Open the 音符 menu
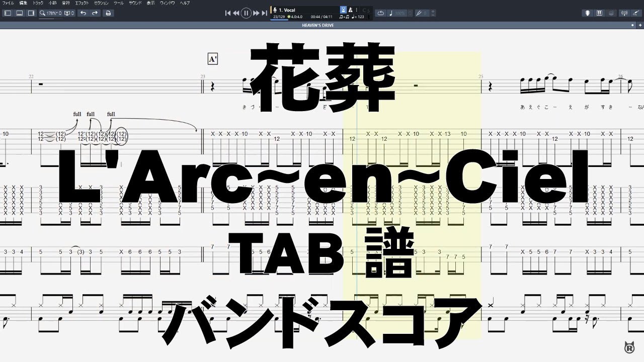 click(66, 3)
